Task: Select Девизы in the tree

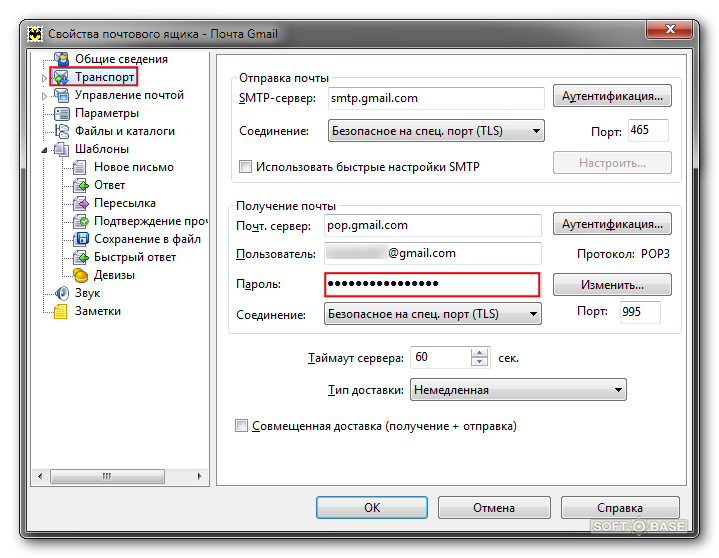Action: coord(114,275)
